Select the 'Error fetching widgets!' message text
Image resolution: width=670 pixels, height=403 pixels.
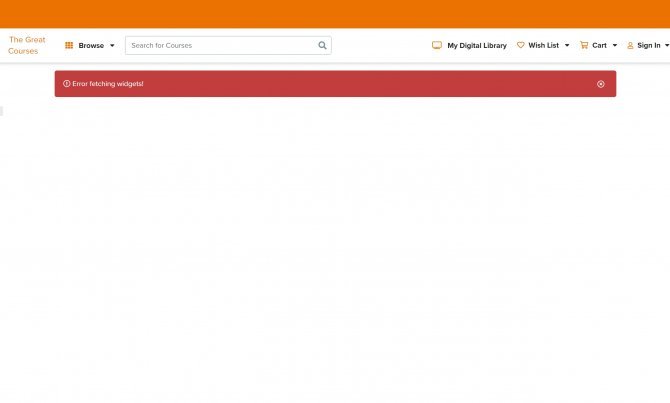click(x=108, y=84)
